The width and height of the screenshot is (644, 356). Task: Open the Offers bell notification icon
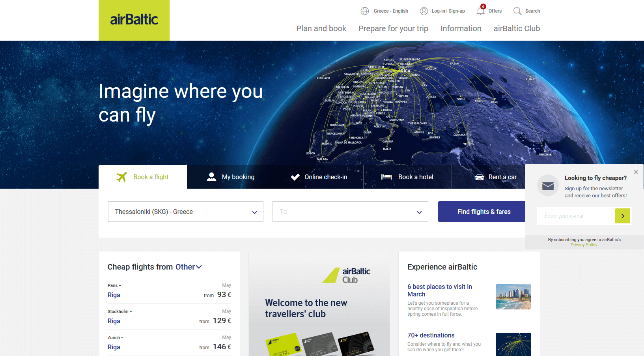[x=481, y=10]
